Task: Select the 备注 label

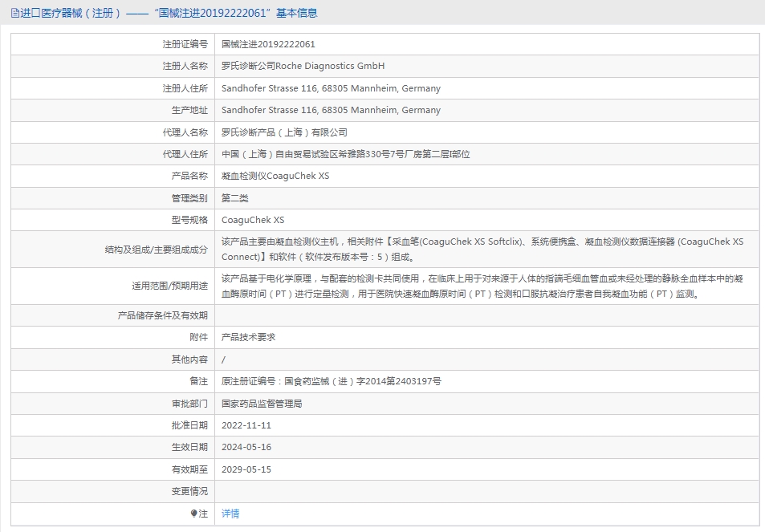Action: tap(198, 381)
